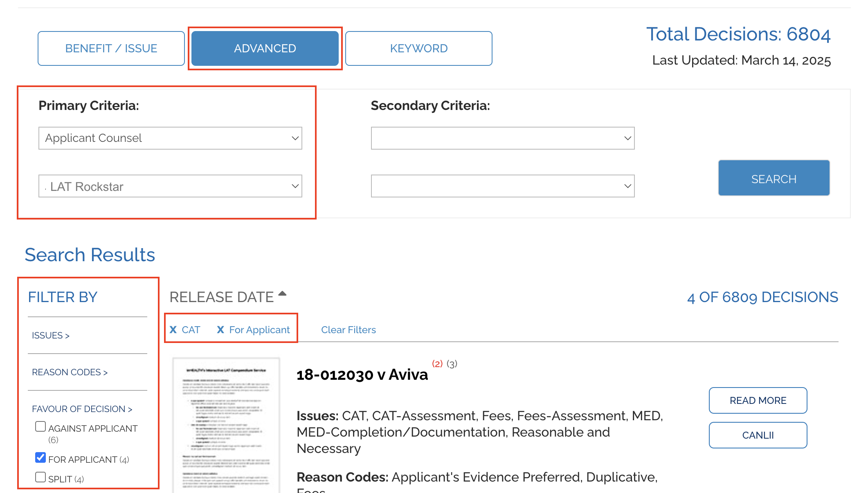This screenshot has width=868, height=493.
Task: Open second Secondary Criteria dropdown
Action: 503,186
